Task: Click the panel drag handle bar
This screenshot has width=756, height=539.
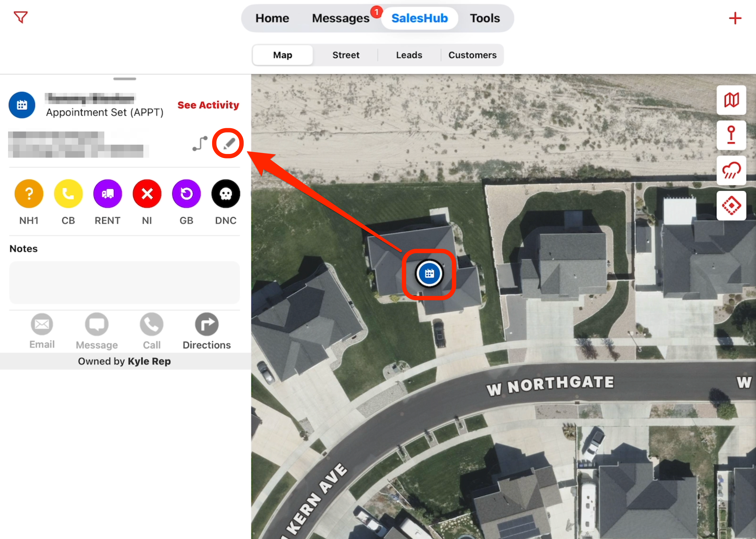Action: point(124,79)
